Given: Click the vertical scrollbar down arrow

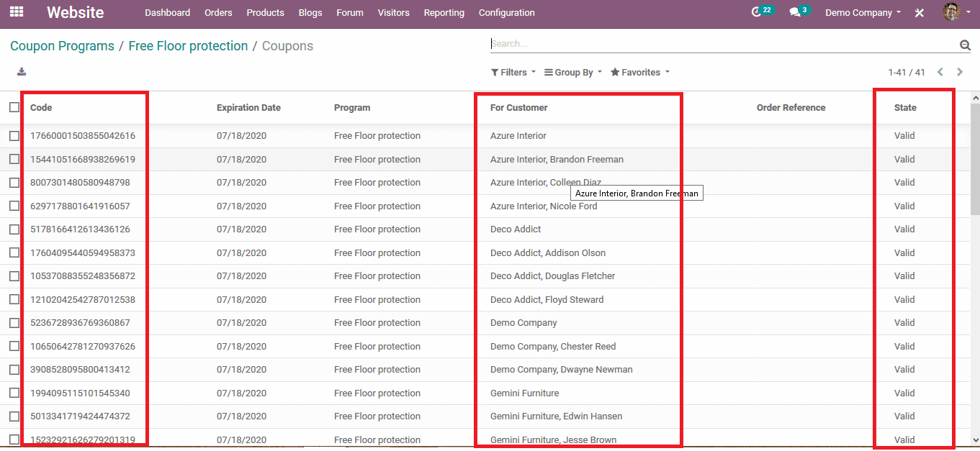Looking at the screenshot, I should click(x=975, y=439).
